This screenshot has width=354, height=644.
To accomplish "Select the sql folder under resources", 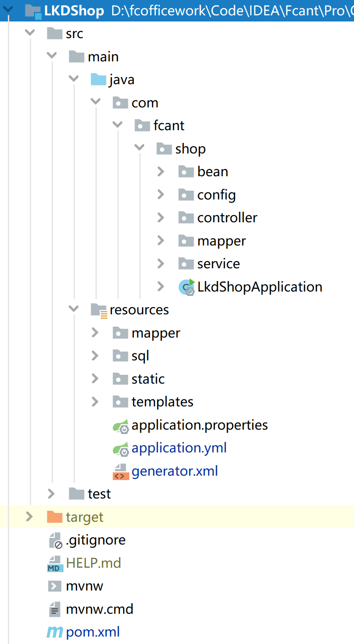I will tap(140, 356).
